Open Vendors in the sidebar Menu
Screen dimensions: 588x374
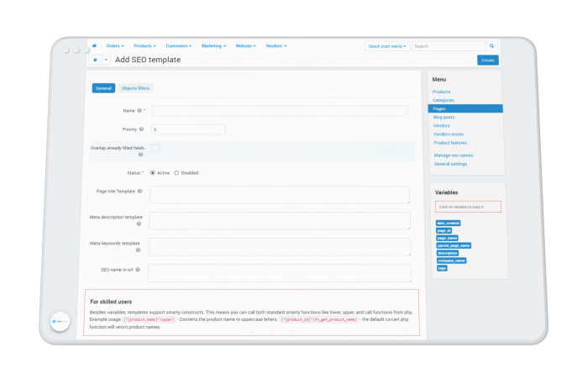click(x=441, y=126)
